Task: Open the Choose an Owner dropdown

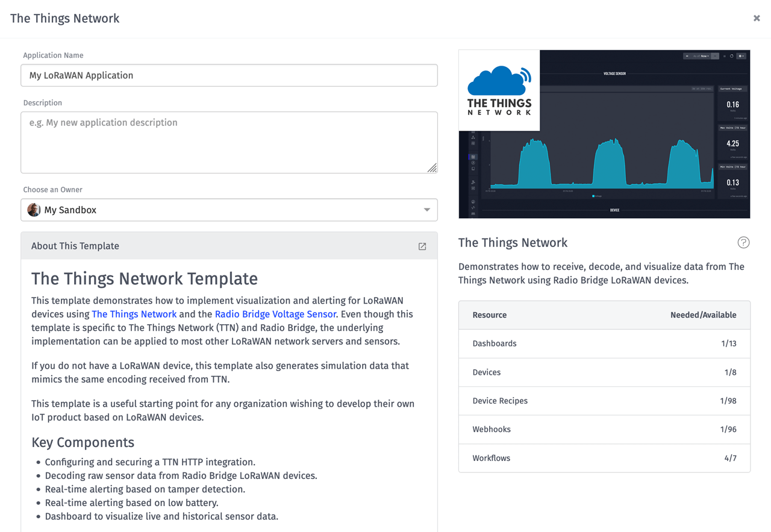Action: pos(229,210)
